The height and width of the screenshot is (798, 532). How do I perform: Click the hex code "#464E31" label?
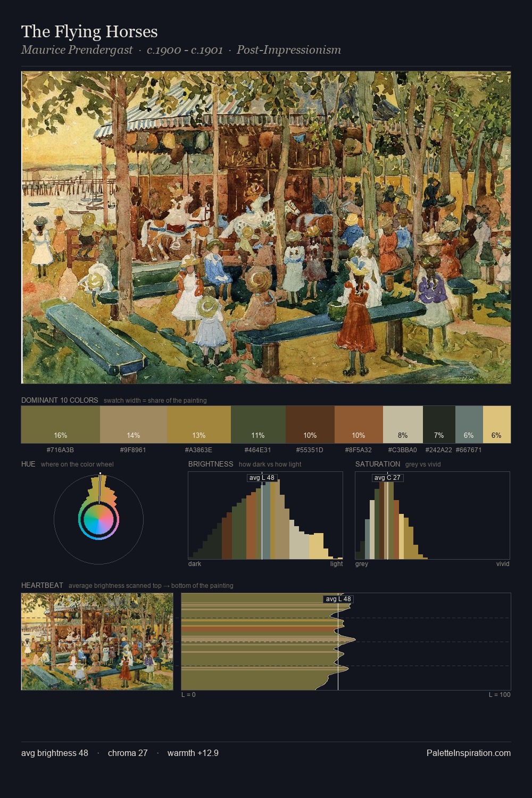(x=257, y=450)
